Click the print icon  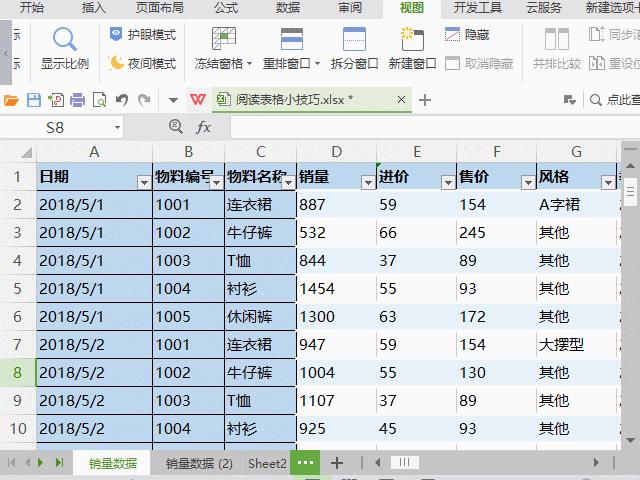(78, 100)
